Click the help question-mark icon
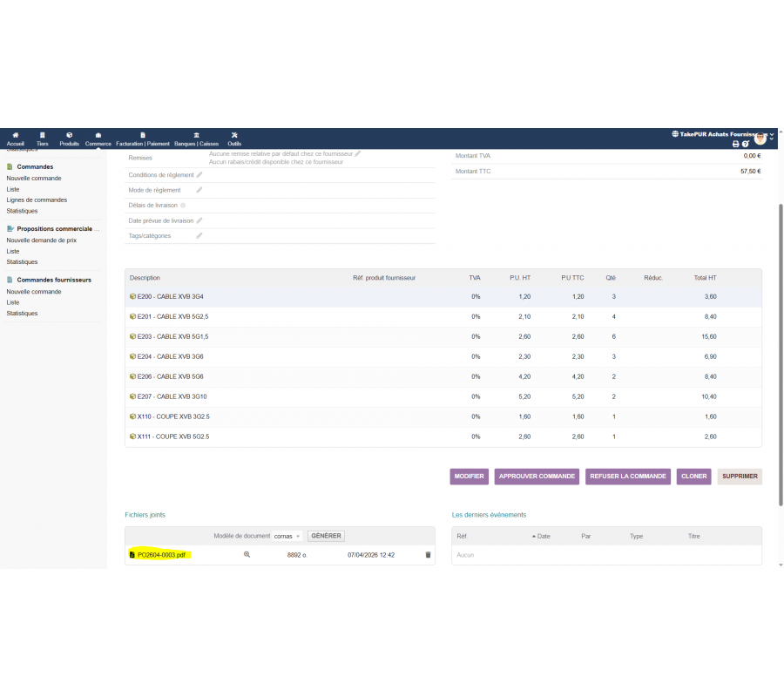Viewport: 784px width, 697px height. click(x=746, y=144)
